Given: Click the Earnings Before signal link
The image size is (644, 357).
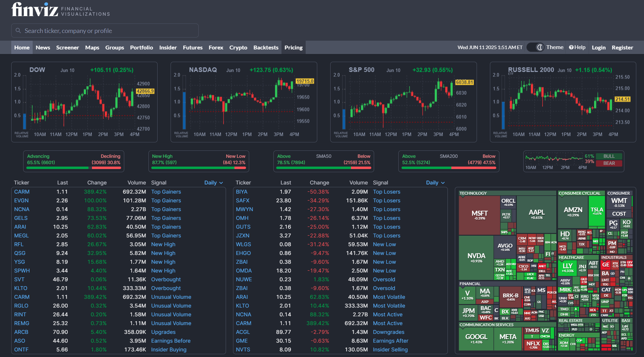Looking at the screenshot, I should pos(171,341).
